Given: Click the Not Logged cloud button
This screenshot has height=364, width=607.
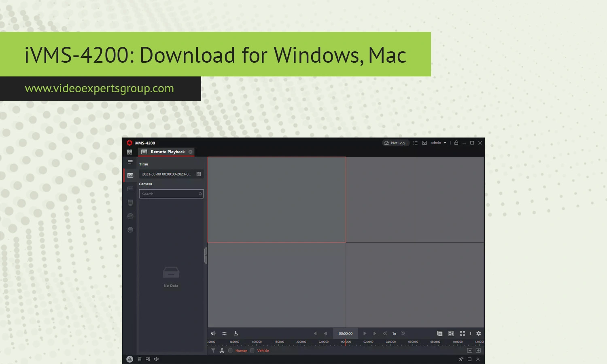Looking at the screenshot, I should pos(396,143).
